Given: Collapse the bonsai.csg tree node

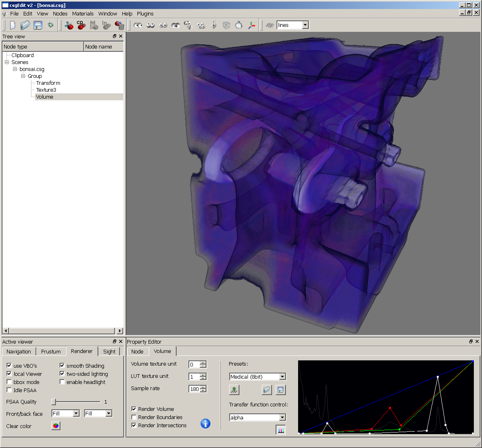Looking at the screenshot, I should (x=15, y=69).
